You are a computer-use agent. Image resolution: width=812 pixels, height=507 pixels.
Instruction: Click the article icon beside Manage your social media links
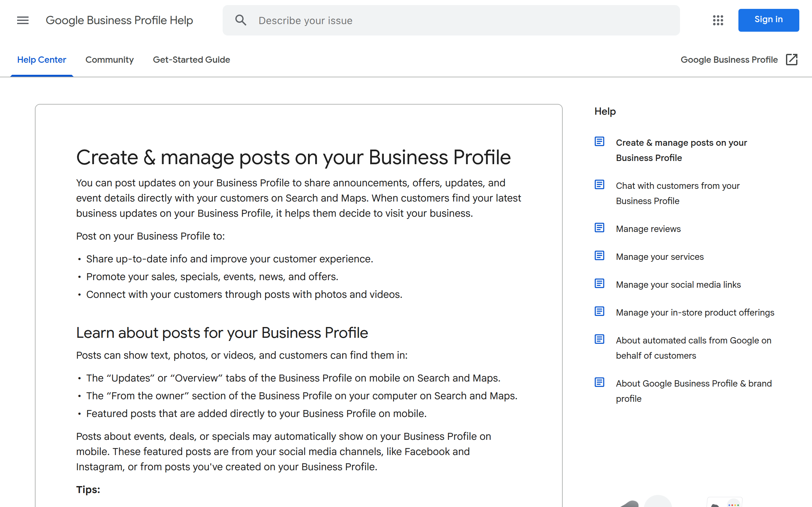coord(599,283)
